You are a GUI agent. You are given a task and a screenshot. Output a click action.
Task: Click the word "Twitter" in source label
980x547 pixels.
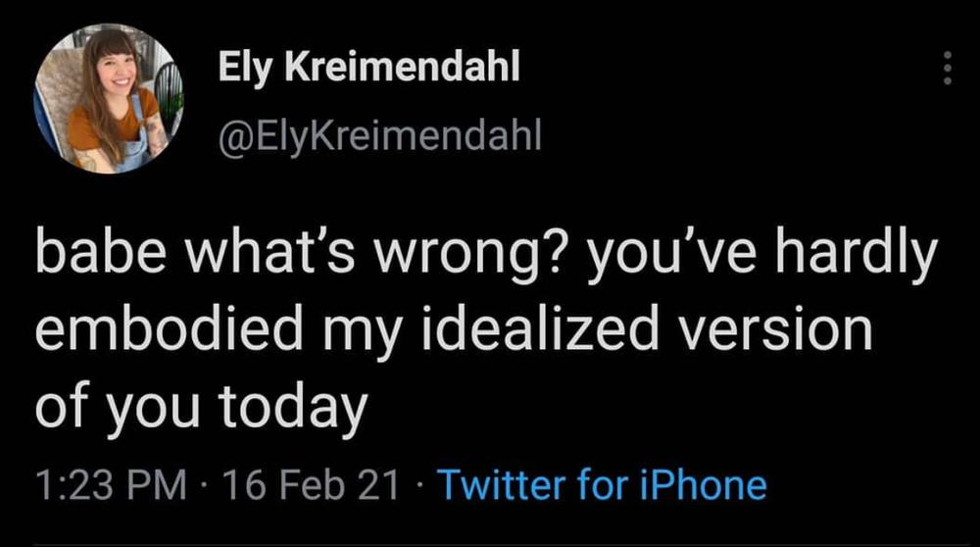coord(501,484)
